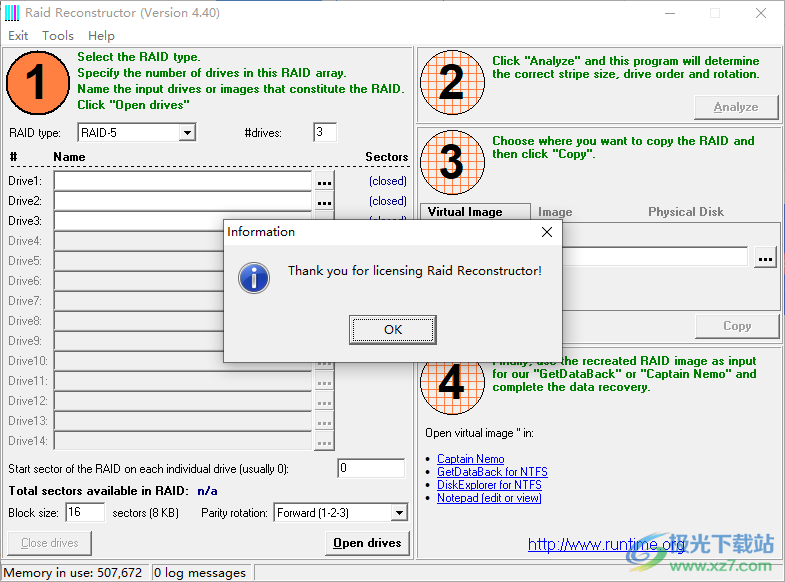This screenshot has height=582, width=785.
Task: Click the orange step 1 circle icon
Action: [x=38, y=83]
